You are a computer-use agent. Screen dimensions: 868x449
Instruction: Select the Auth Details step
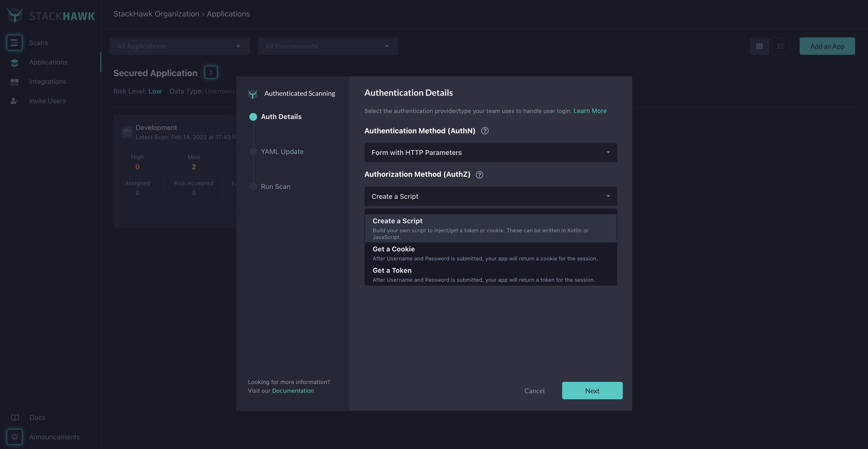281,117
